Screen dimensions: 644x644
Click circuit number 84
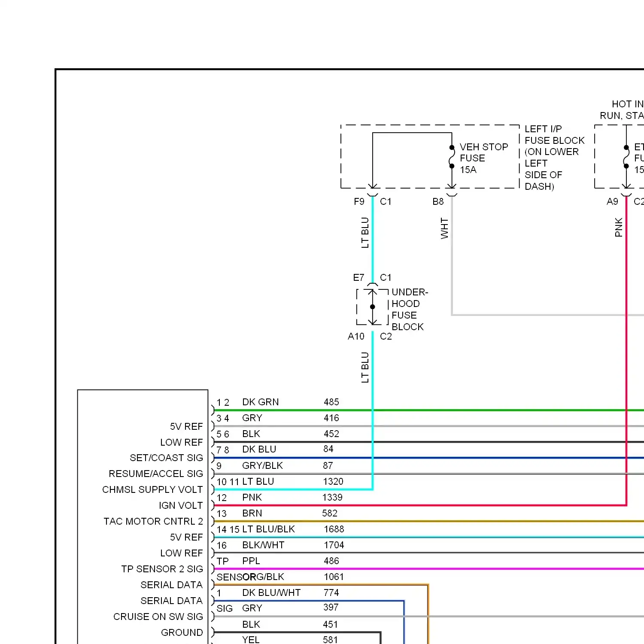328,449
